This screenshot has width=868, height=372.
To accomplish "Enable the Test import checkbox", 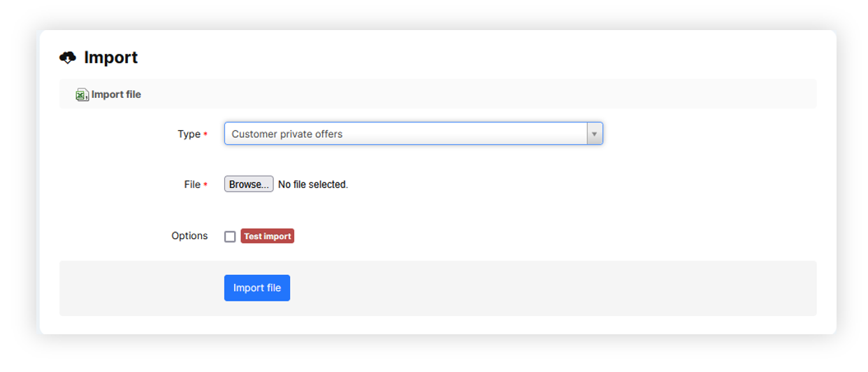I will click(230, 237).
